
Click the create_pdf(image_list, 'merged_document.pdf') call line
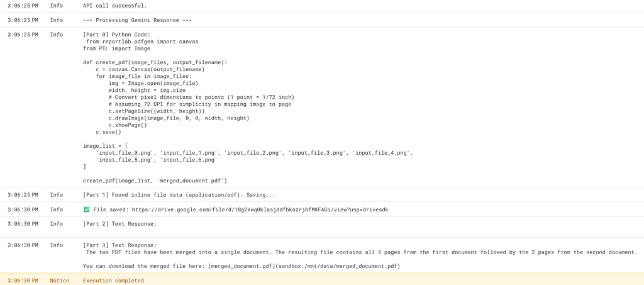click(155, 181)
